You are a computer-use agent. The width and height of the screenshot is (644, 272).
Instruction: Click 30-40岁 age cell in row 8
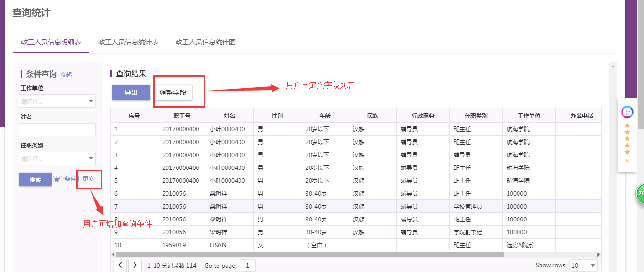point(316,219)
